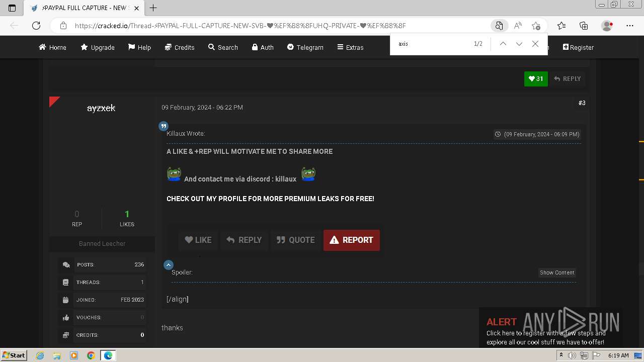
Task: Open the Home nav link
Action: (x=52, y=47)
